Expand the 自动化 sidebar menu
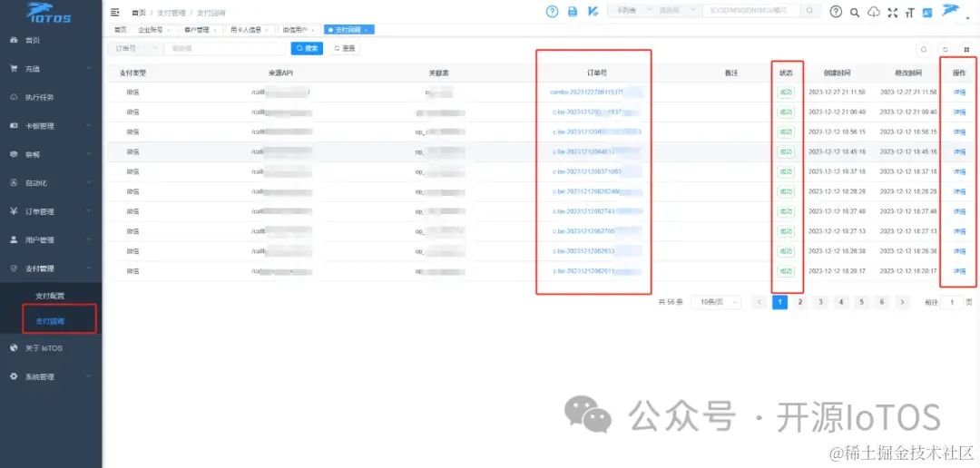The image size is (980, 468). pos(51,183)
